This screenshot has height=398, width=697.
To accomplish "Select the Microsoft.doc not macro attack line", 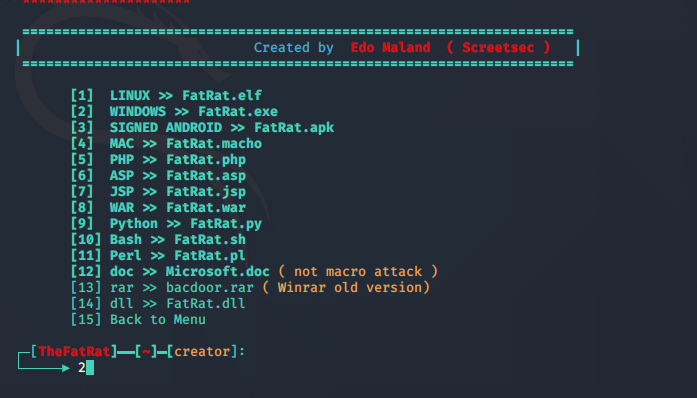I will click(254, 272).
